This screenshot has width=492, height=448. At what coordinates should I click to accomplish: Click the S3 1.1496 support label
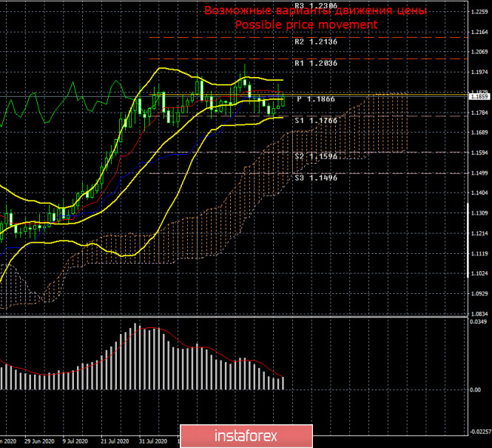tap(316, 178)
